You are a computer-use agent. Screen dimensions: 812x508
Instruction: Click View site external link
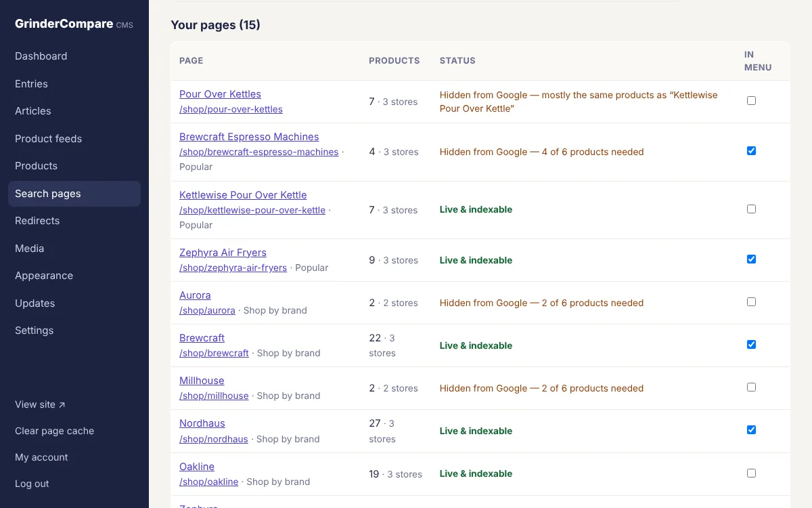[40, 404]
